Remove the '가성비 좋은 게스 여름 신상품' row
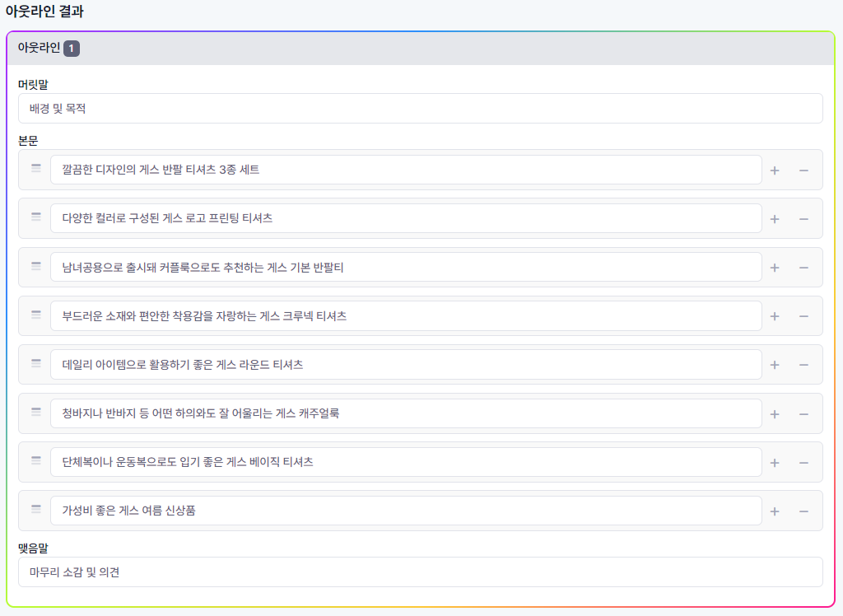Screen dimensions: 843x616 (803, 511)
